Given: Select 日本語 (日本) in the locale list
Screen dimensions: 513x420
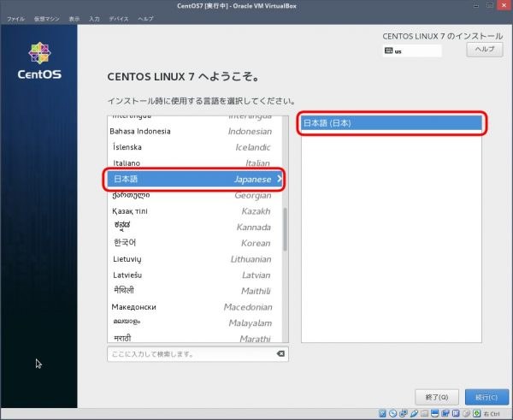Looking at the screenshot, I should 392,123.
